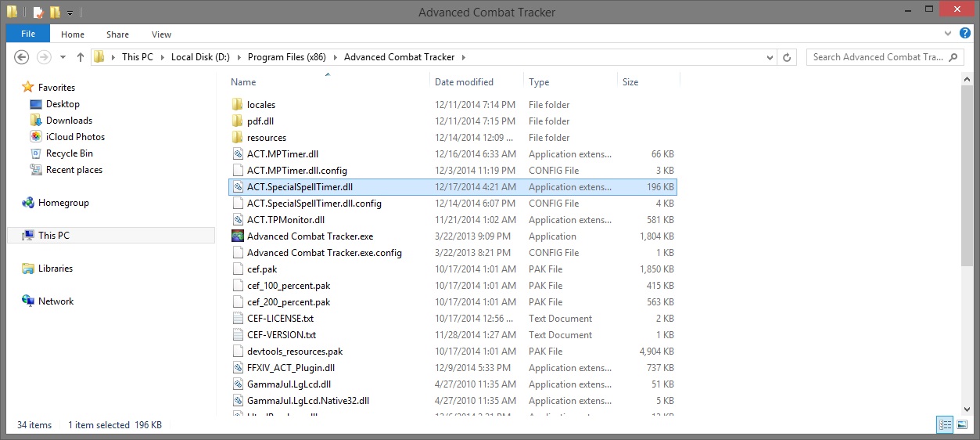Switch to Details view layout

tap(945, 424)
